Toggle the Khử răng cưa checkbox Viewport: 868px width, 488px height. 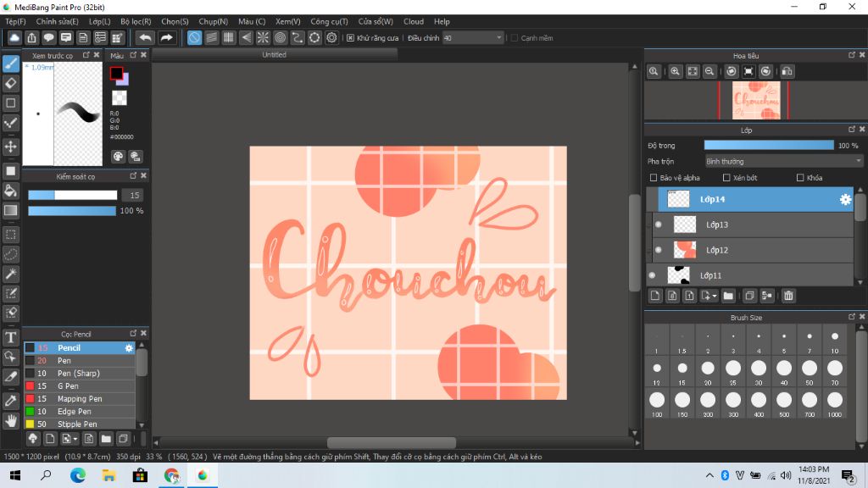point(350,38)
